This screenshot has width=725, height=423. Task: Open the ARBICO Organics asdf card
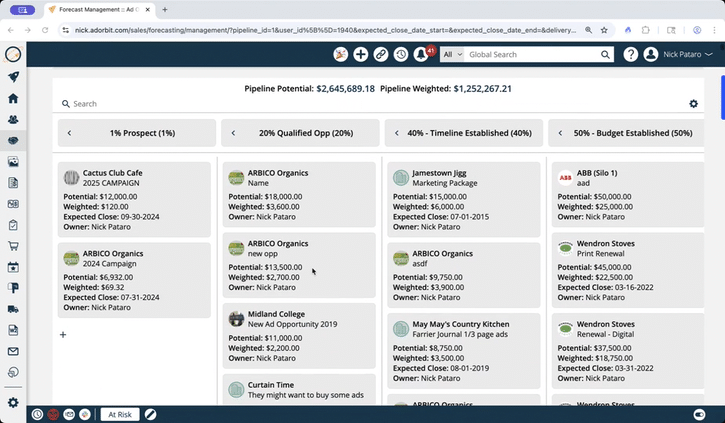(x=464, y=275)
